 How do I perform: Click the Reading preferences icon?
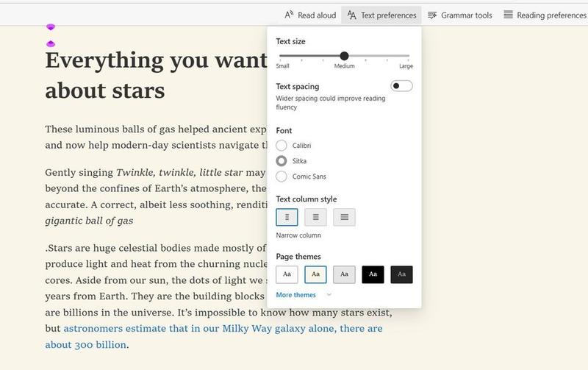click(x=508, y=15)
